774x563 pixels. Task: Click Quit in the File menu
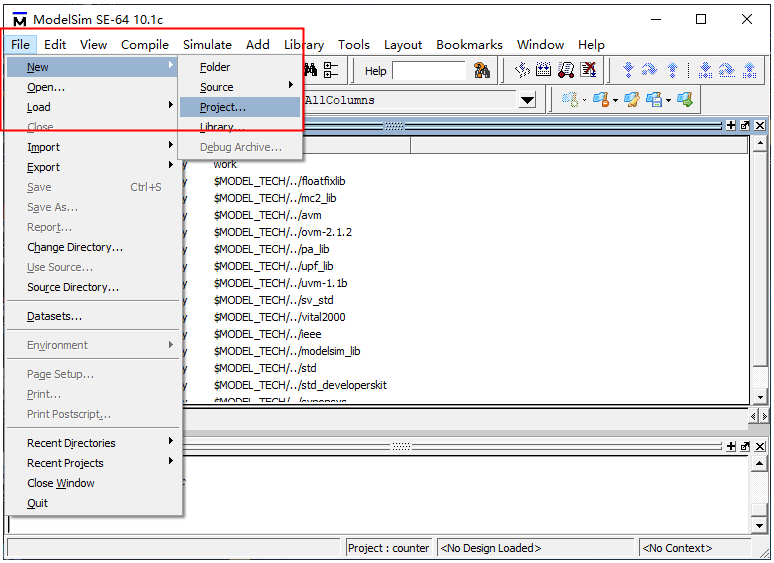tap(38, 503)
